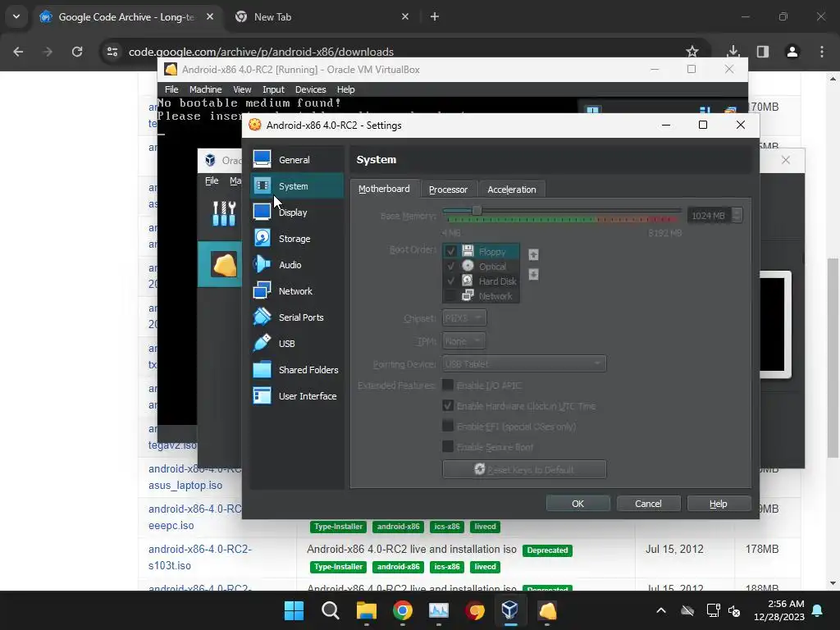840x630 pixels.
Task: Show hidden system tray icons
Action: (x=661, y=610)
